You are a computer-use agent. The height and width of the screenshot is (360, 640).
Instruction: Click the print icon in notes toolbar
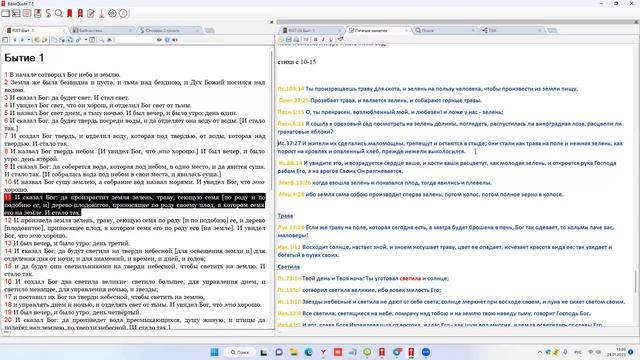[296, 40]
